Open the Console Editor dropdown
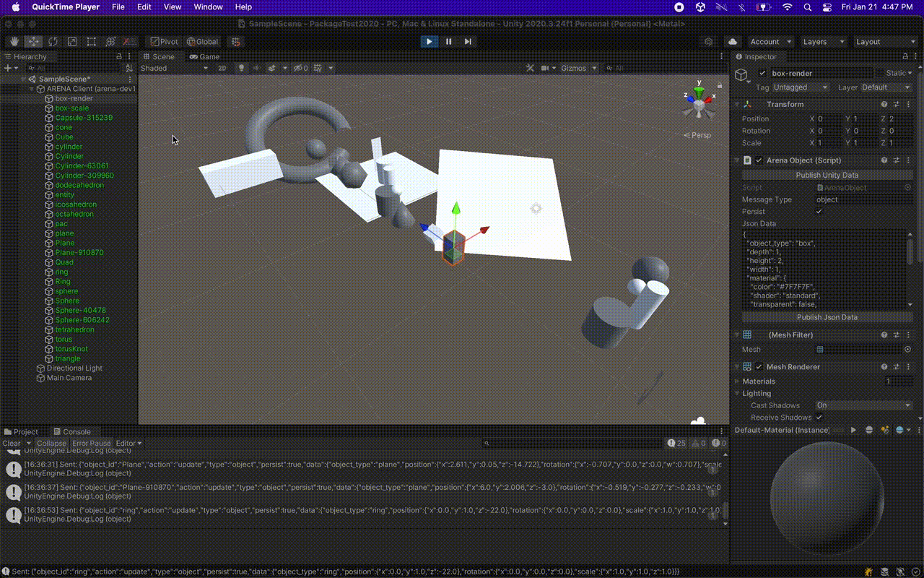 pos(129,443)
